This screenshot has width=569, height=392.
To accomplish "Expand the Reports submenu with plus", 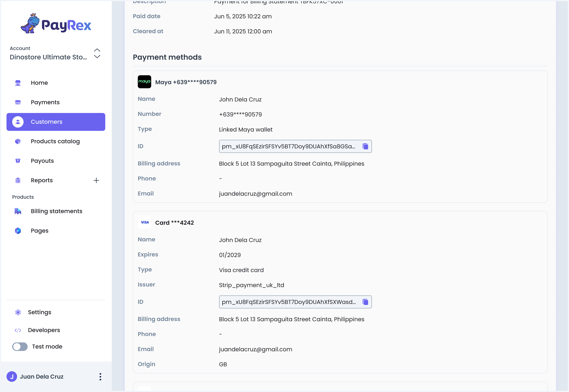I will point(96,180).
